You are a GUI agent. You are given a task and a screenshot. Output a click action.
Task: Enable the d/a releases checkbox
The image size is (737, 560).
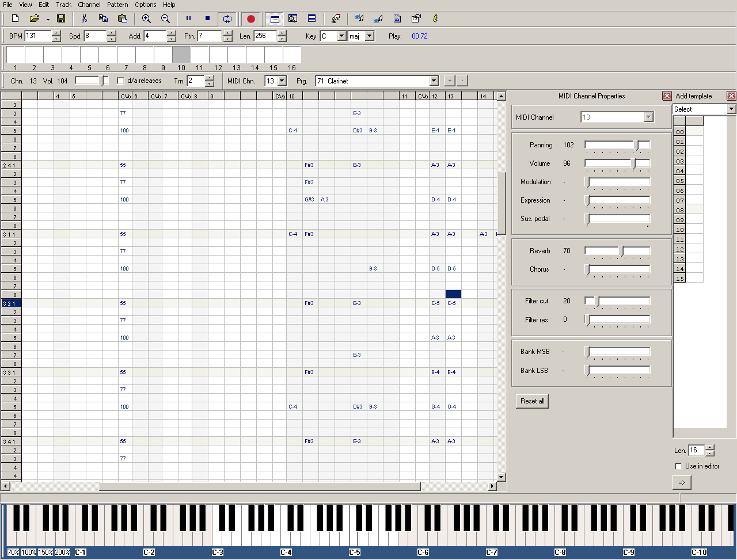120,81
